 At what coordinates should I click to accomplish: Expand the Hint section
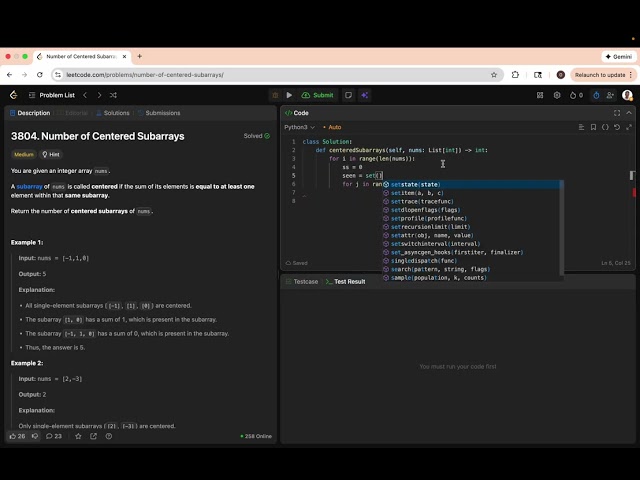coord(50,155)
